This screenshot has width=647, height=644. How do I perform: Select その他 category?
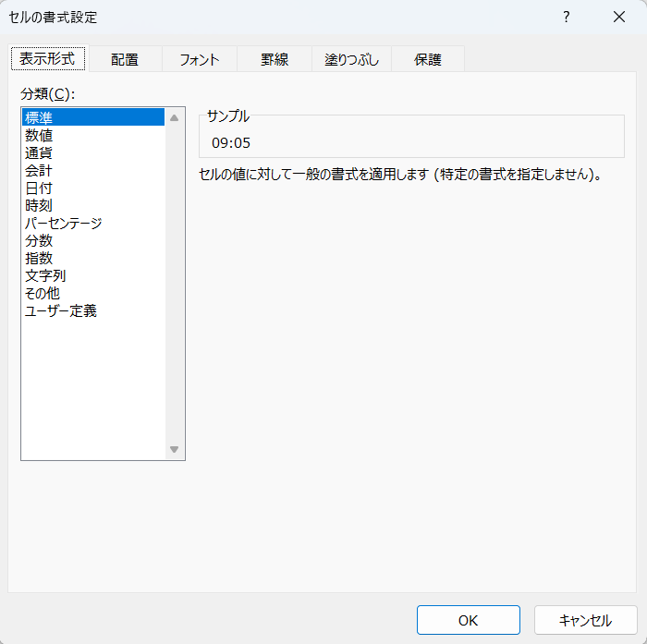[93, 293]
